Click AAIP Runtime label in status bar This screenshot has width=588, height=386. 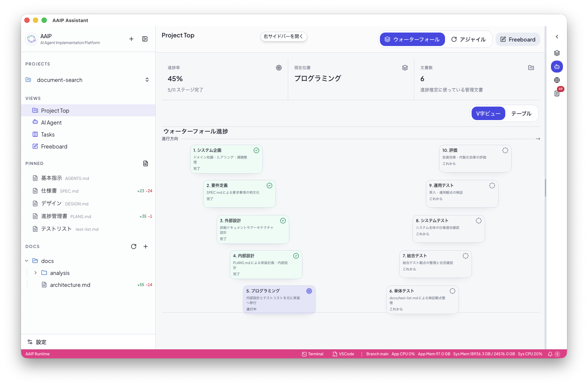pos(37,354)
